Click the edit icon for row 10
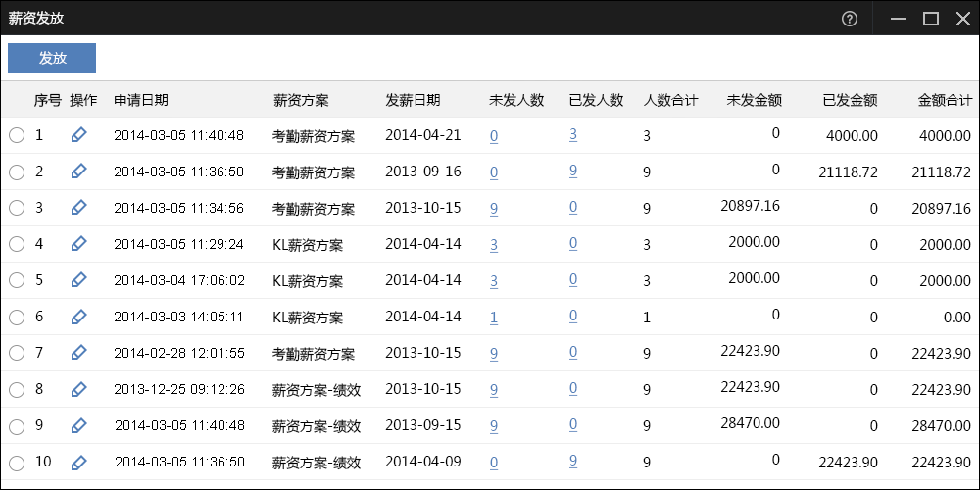Viewport: 980px width, 490px height. [x=79, y=462]
